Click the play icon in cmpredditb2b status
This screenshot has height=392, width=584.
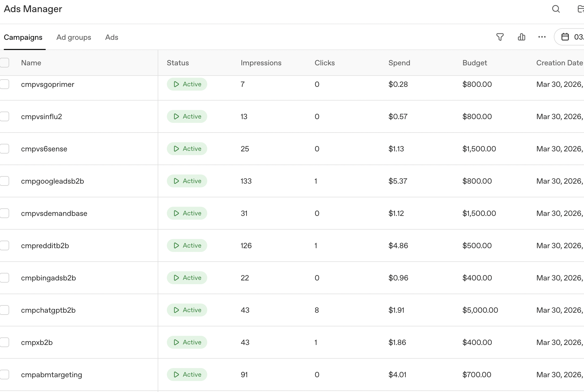pyautogui.click(x=176, y=245)
